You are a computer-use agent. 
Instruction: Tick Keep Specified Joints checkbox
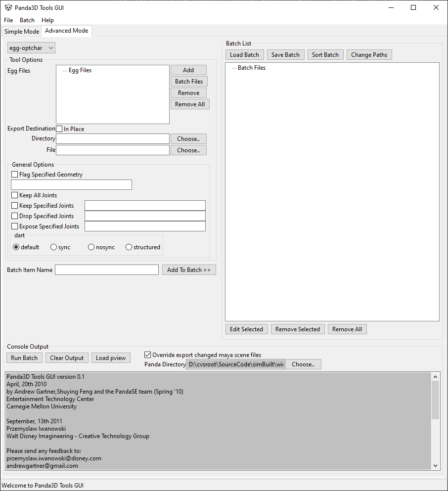[14, 205]
